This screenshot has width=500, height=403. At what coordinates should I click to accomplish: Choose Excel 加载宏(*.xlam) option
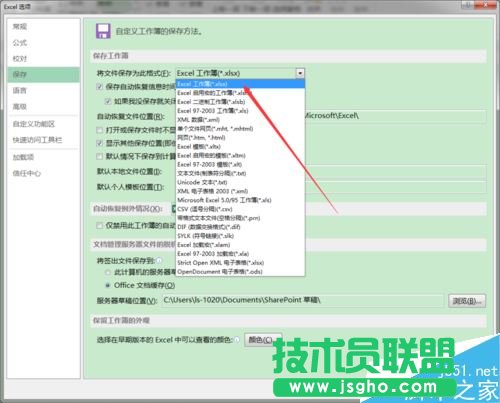[240, 245]
